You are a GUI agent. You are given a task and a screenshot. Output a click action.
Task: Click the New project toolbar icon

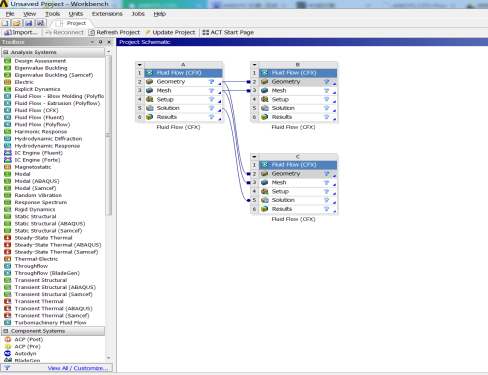(5, 23)
